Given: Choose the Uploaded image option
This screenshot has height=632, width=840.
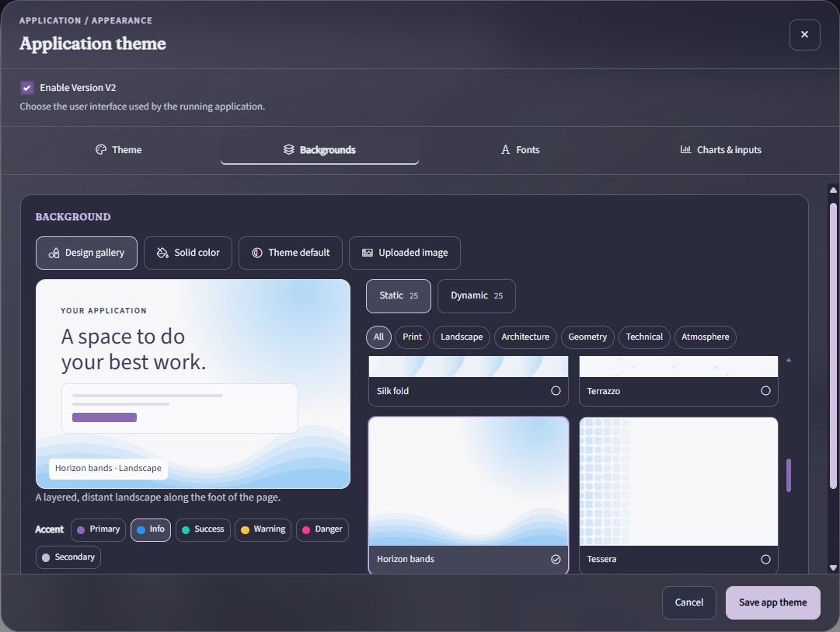Looking at the screenshot, I should [x=405, y=253].
